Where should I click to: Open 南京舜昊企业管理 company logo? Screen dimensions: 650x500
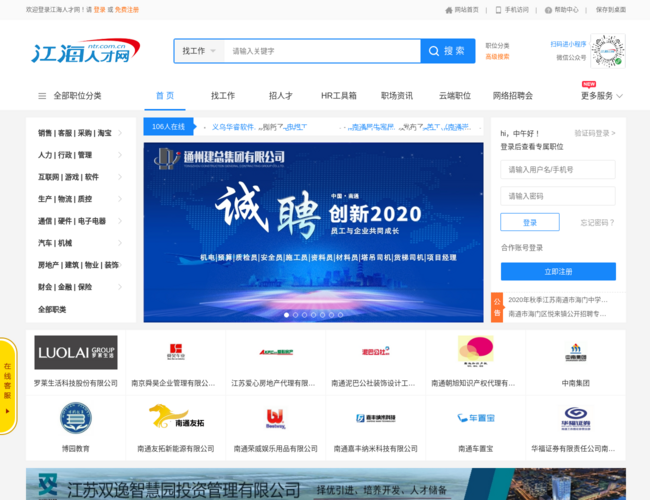pyautogui.click(x=176, y=352)
